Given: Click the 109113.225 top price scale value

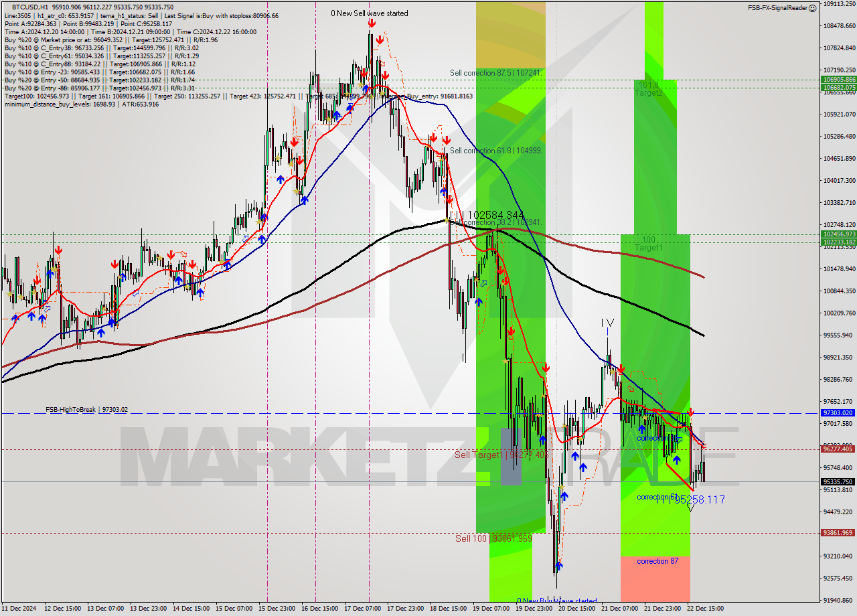Looking at the screenshot, I should pos(838,3).
